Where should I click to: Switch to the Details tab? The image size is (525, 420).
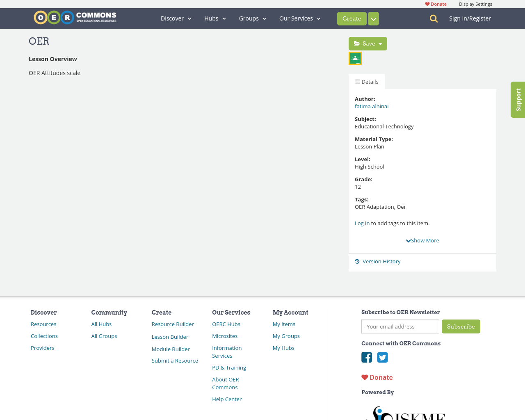366,81
